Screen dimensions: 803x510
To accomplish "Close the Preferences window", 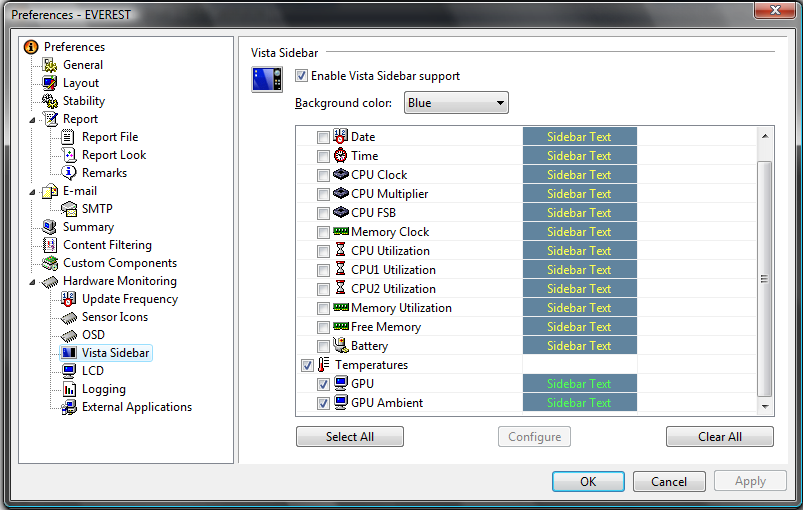I will coord(775,10).
